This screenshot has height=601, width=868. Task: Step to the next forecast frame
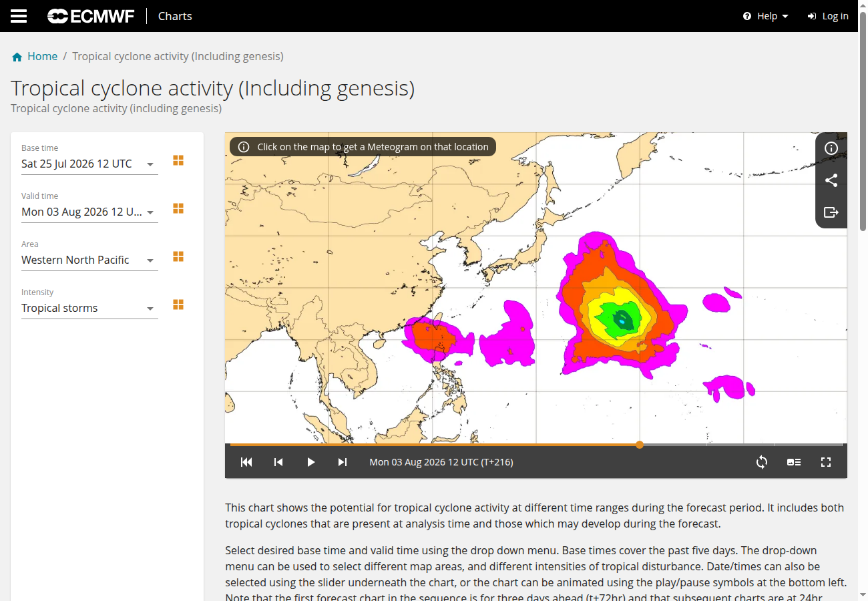pyautogui.click(x=343, y=462)
